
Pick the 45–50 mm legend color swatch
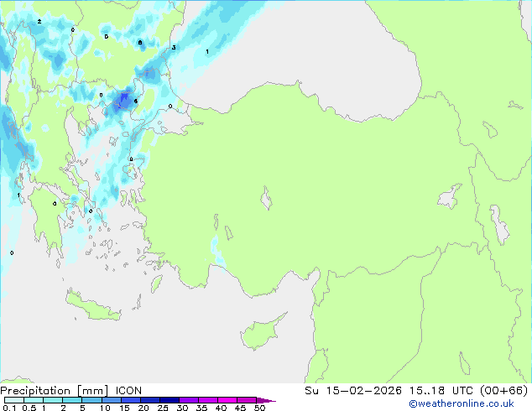[247, 400]
